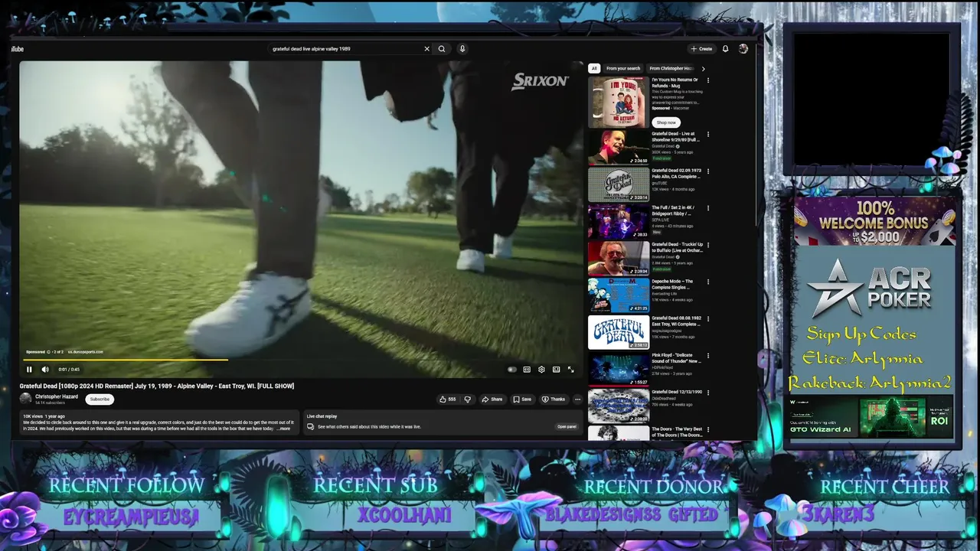Clear the search box with X icon
The height and width of the screenshot is (551, 980).
point(427,49)
